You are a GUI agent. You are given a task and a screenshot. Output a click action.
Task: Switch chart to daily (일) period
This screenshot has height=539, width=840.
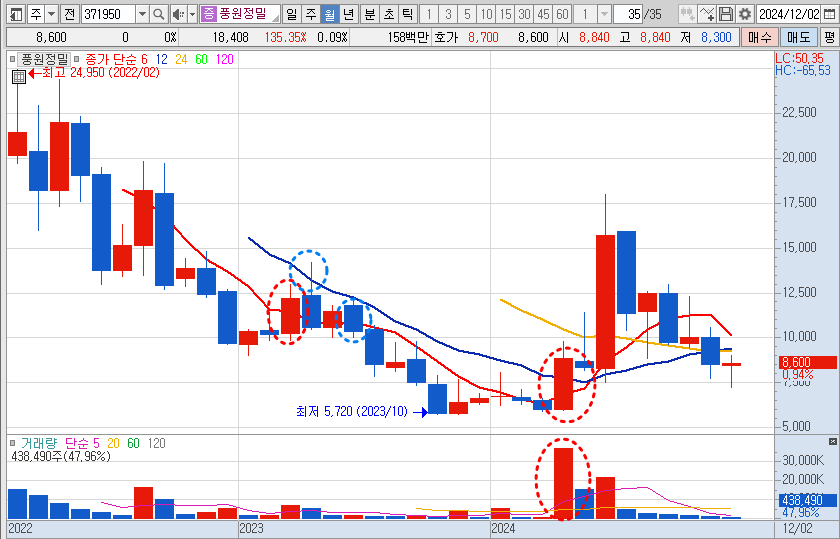click(x=291, y=14)
